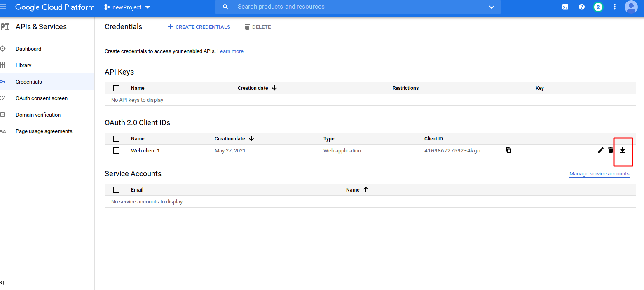Click the Dashboard sidebar icon
Screen dimensions: 644x290
pyautogui.click(x=3, y=49)
